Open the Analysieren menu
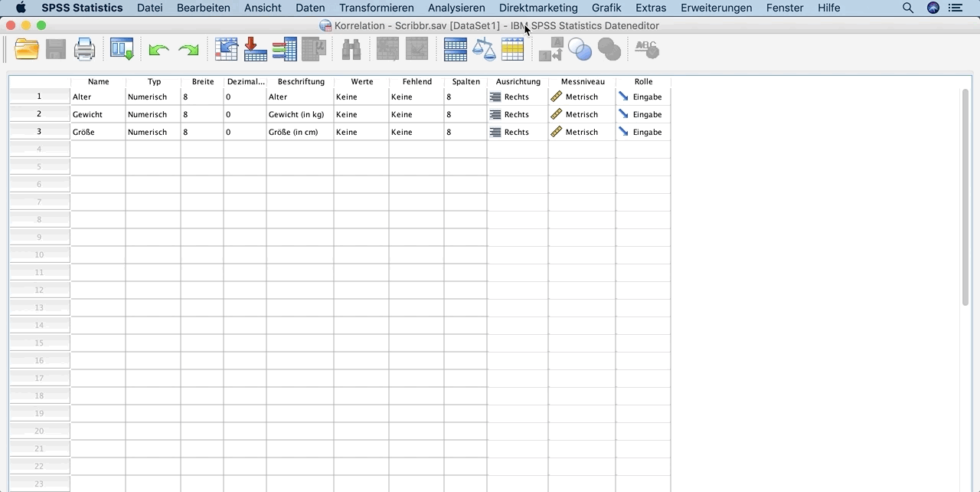This screenshot has height=492, width=980. pyautogui.click(x=456, y=8)
